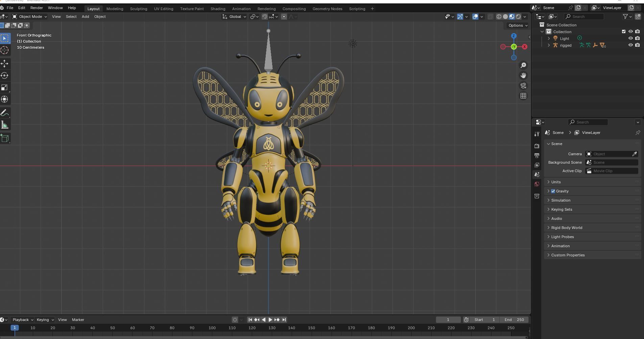Switch to the Sculpting workspace tab
The image size is (644, 339).
[x=139, y=9]
